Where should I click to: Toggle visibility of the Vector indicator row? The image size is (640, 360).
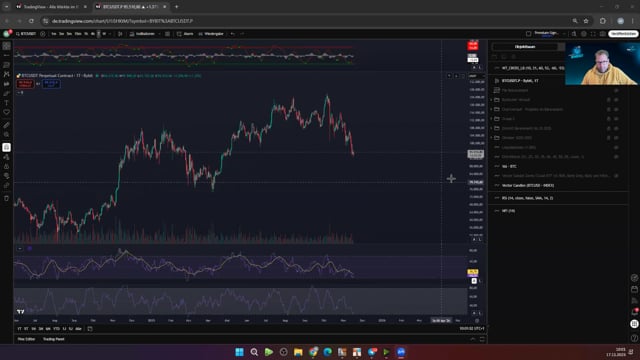tap(616, 176)
